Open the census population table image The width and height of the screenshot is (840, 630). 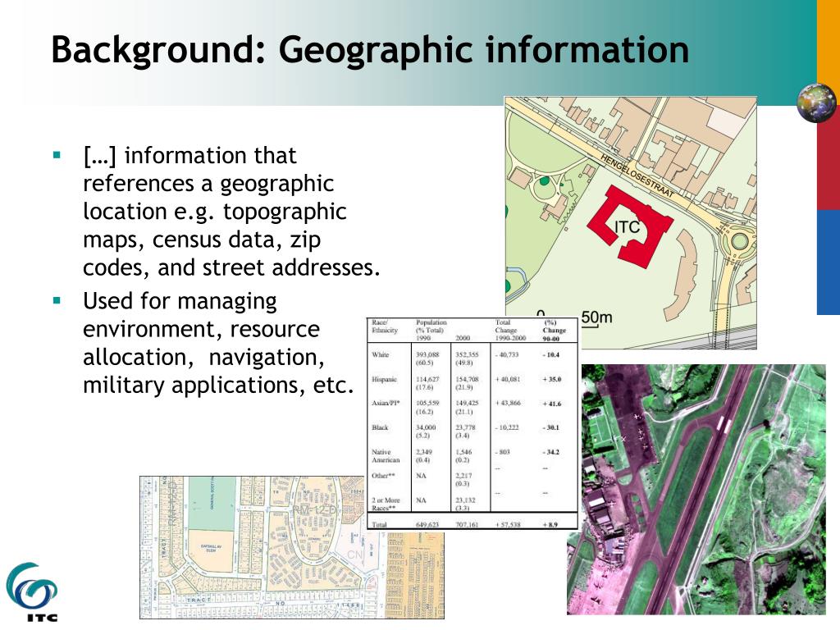pos(472,423)
